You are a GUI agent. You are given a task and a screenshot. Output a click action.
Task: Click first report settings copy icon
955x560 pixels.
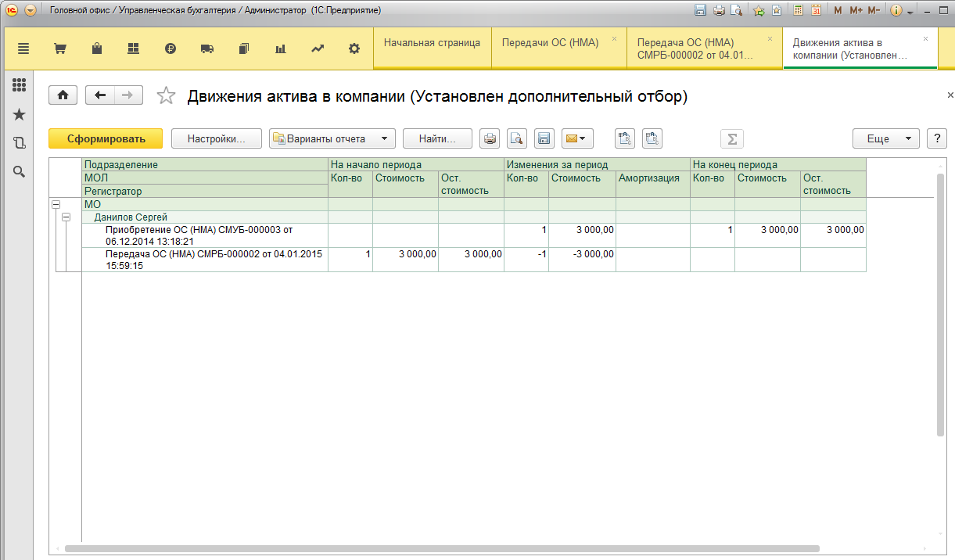coord(625,138)
